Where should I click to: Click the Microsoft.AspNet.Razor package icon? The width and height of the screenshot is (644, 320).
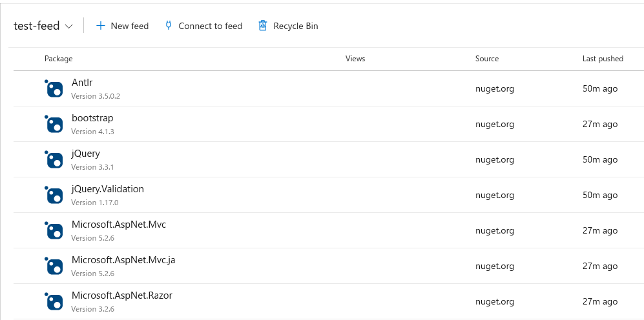tap(54, 301)
